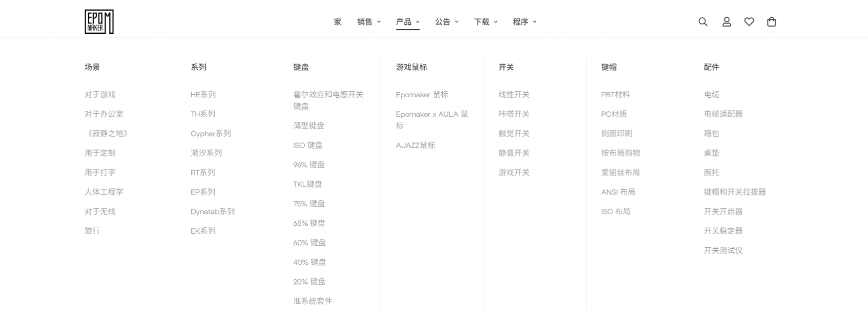
Task: Open the 65% 键盘 link
Action: click(309, 223)
